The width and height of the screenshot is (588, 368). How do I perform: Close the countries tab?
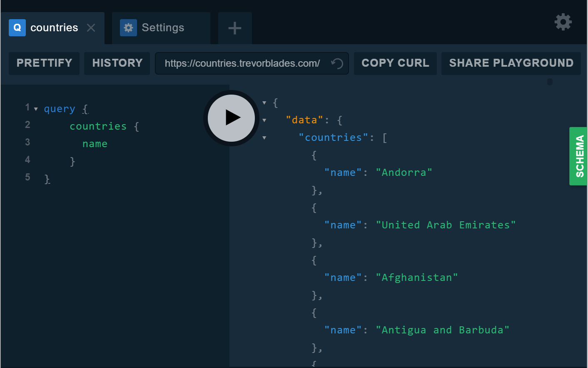pyautogui.click(x=91, y=28)
